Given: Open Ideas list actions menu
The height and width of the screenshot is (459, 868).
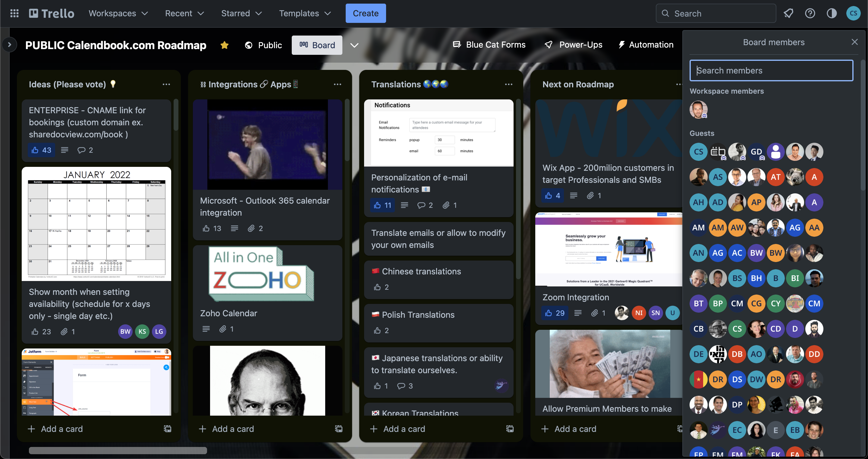Looking at the screenshot, I should [x=166, y=84].
